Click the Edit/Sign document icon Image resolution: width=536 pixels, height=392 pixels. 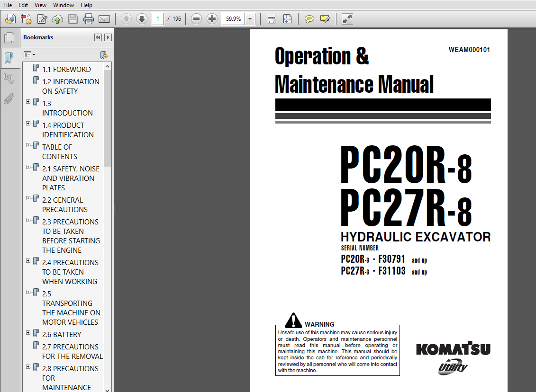point(42,19)
